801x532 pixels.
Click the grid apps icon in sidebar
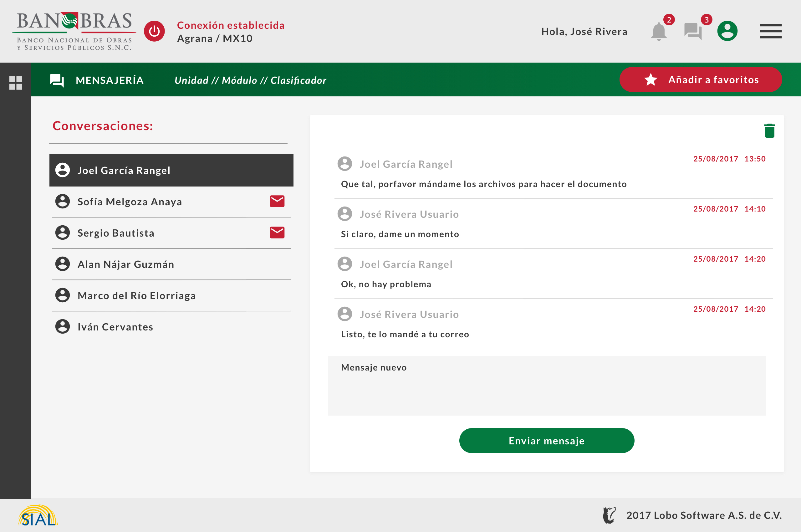pyautogui.click(x=16, y=83)
